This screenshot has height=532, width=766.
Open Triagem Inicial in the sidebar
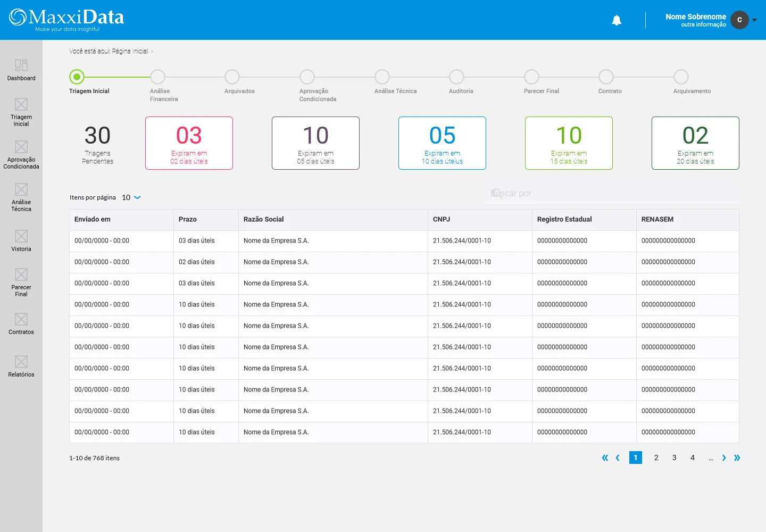21,104
